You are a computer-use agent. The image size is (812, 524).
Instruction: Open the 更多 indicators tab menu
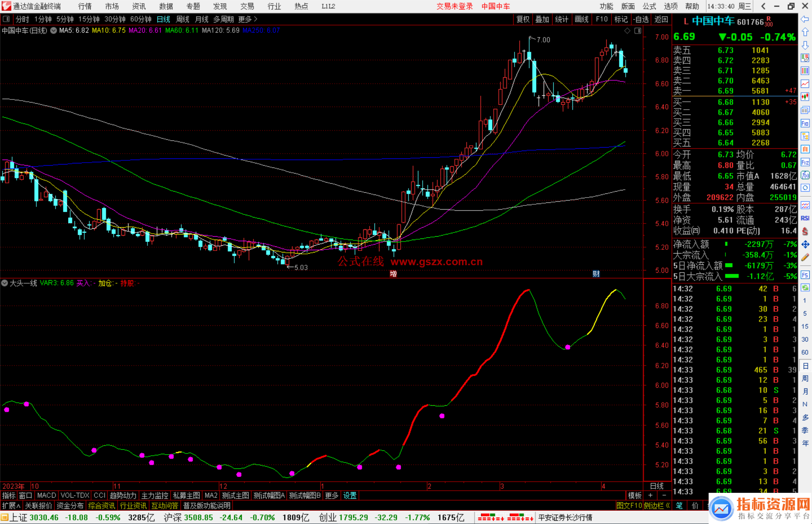tap(332, 495)
